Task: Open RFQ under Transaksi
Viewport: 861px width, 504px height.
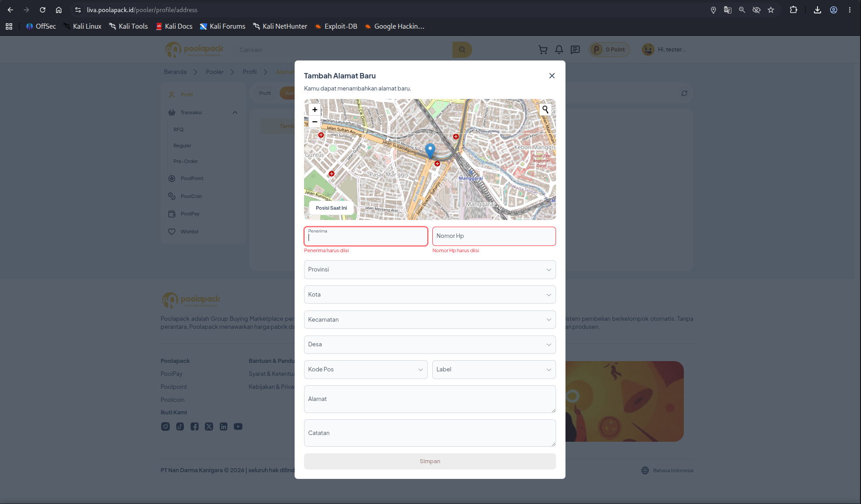Action: pyautogui.click(x=178, y=129)
